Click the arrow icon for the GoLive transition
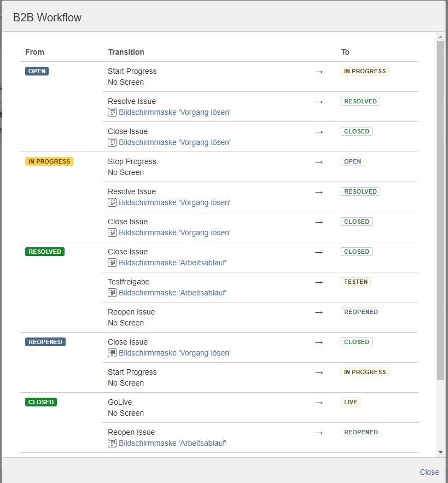Image resolution: width=448 pixels, height=483 pixels. (x=319, y=403)
